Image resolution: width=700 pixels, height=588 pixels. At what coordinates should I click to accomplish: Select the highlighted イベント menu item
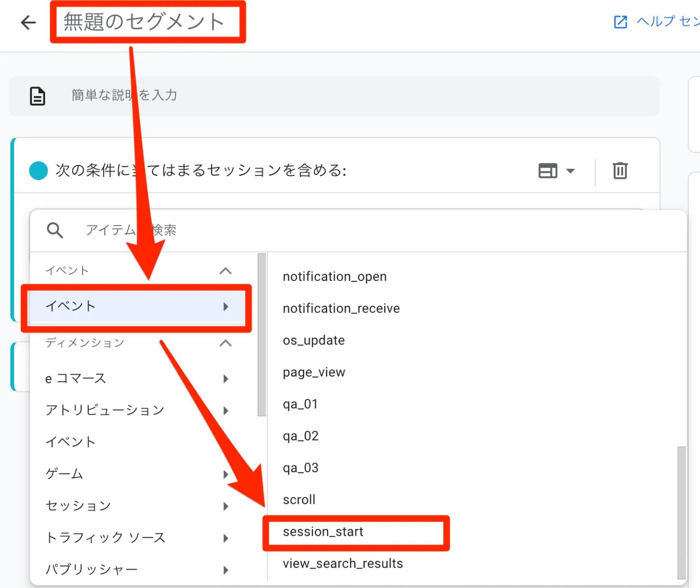[137, 306]
